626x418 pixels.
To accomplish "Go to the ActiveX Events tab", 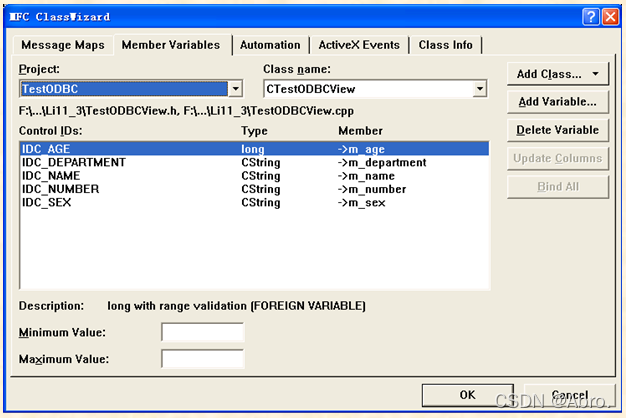I will pyautogui.click(x=359, y=45).
